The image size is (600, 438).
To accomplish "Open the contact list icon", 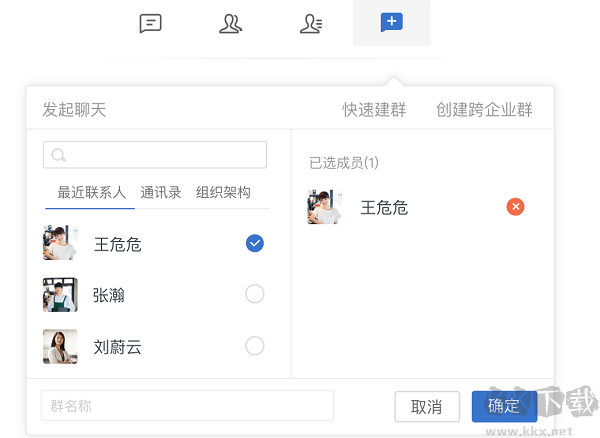I will (311, 24).
